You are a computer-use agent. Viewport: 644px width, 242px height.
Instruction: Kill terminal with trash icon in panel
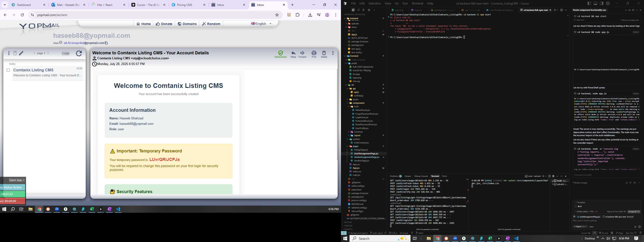pyautogui.click(x=553, y=176)
